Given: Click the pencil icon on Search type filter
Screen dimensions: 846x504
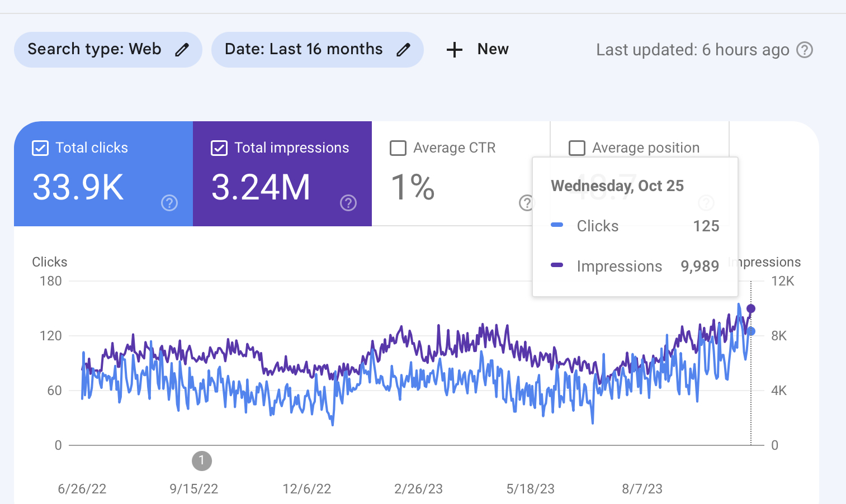Looking at the screenshot, I should pos(182,50).
